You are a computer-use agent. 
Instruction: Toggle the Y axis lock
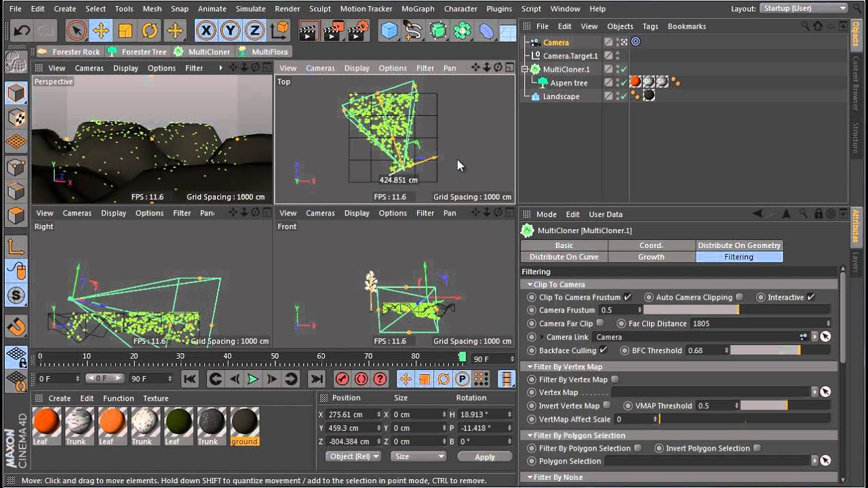(x=231, y=30)
